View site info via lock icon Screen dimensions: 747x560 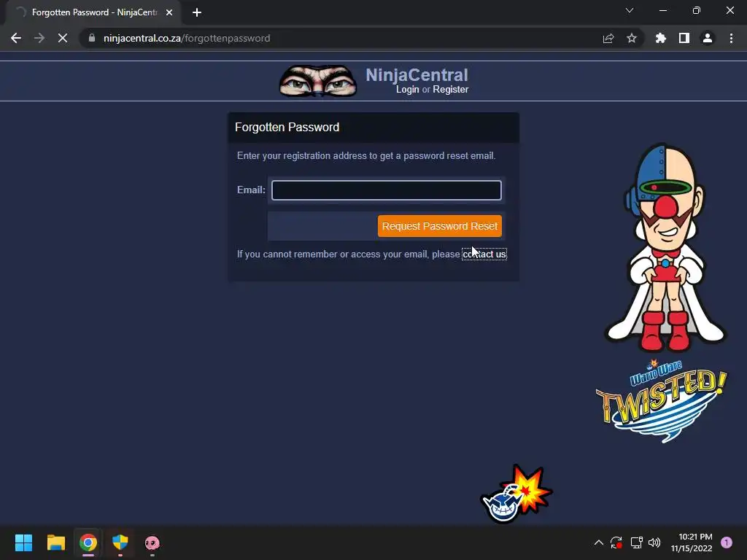[92, 38]
